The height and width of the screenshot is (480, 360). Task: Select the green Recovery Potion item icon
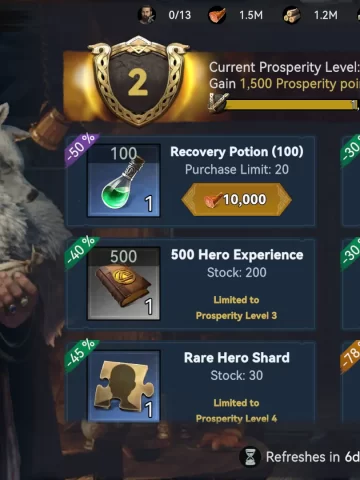tap(124, 181)
